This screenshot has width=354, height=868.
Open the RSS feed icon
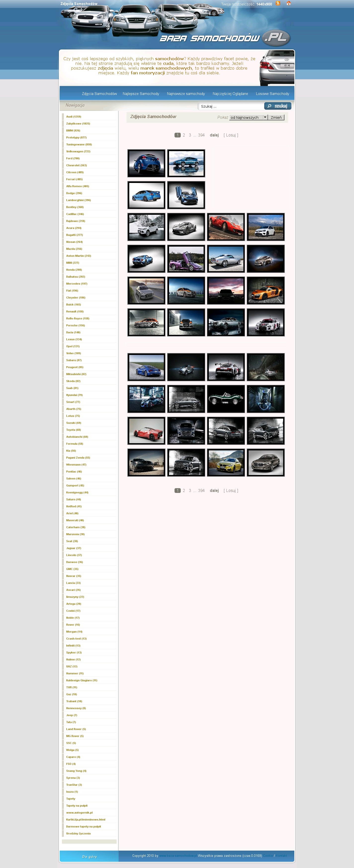[x=278, y=3]
